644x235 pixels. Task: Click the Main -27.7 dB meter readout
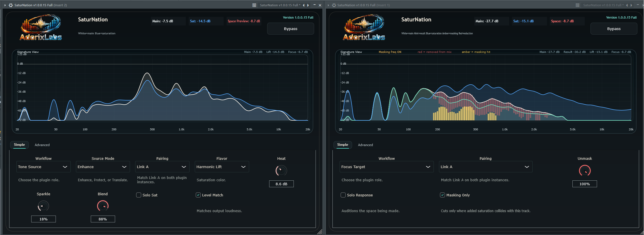coord(492,21)
